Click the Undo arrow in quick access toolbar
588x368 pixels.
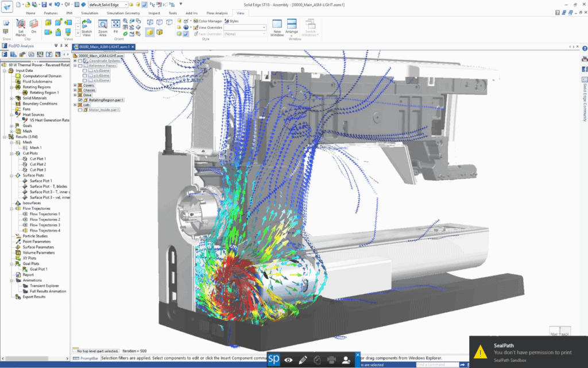[x=57, y=5]
